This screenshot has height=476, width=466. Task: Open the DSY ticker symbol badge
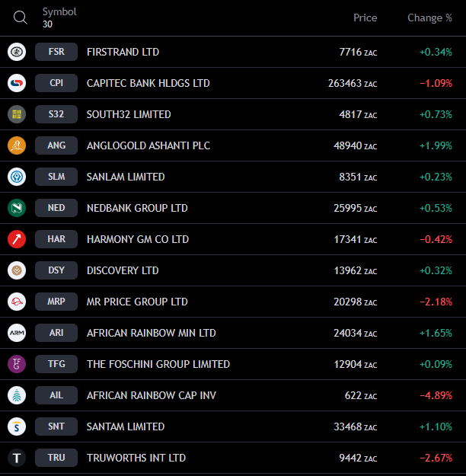point(56,270)
